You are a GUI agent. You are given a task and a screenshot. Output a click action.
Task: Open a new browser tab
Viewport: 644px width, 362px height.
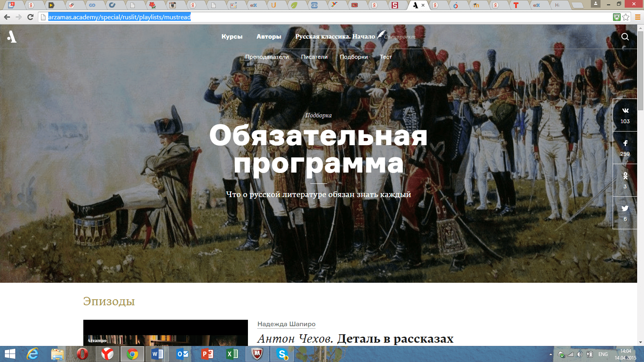578,5
